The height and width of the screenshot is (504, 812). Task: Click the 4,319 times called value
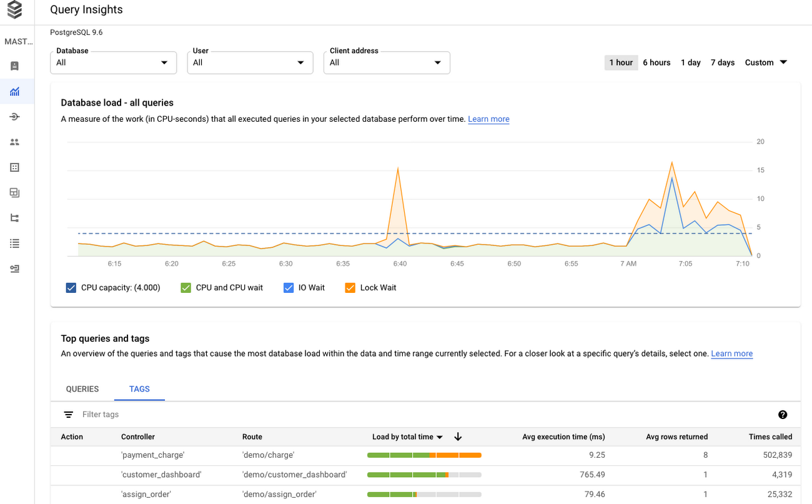pyautogui.click(x=782, y=475)
